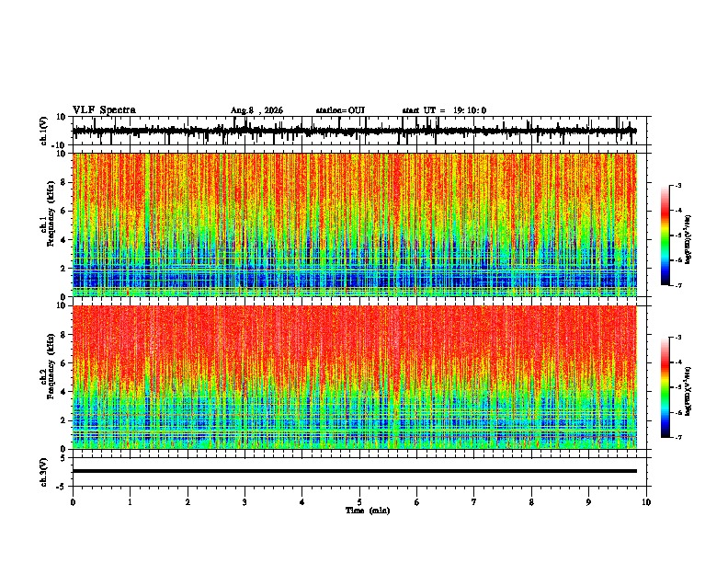This screenshot has width=728, height=563.
Task: Click the "station=OUI" header label
Action: pos(340,110)
